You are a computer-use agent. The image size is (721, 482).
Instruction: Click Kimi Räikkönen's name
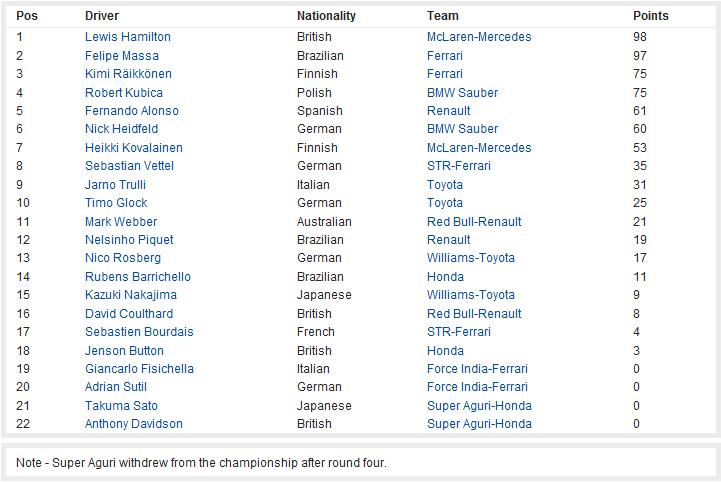[128, 74]
